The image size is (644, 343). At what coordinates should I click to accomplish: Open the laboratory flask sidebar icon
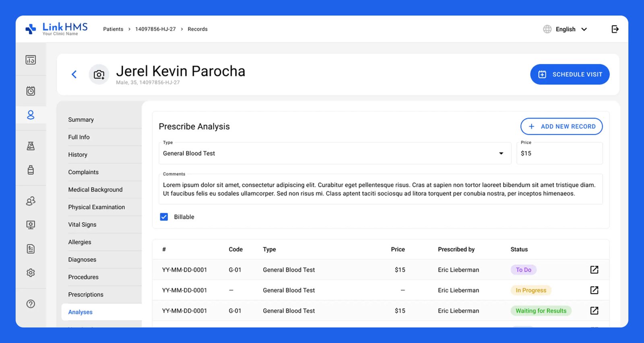(x=31, y=146)
